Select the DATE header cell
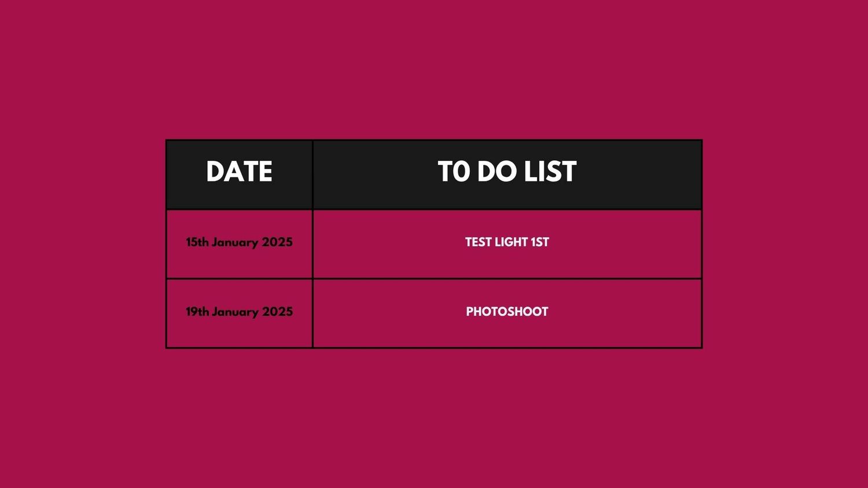This screenshot has width=868, height=488. [x=239, y=175]
